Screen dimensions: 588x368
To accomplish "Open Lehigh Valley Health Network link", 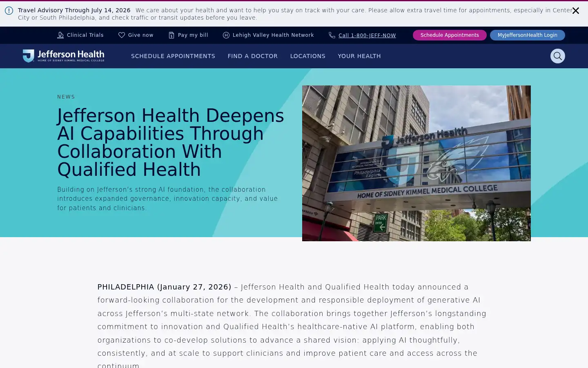I will (x=273, y=35).
